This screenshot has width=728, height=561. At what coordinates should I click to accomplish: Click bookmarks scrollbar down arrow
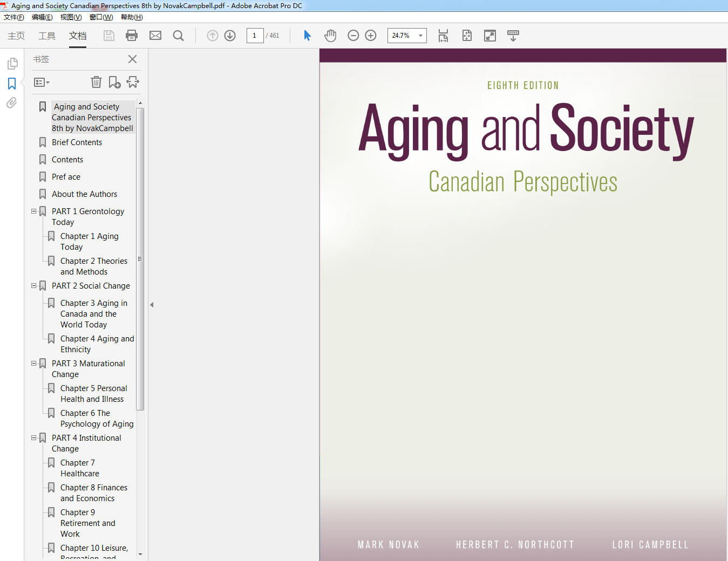click(x=140, y=554)
